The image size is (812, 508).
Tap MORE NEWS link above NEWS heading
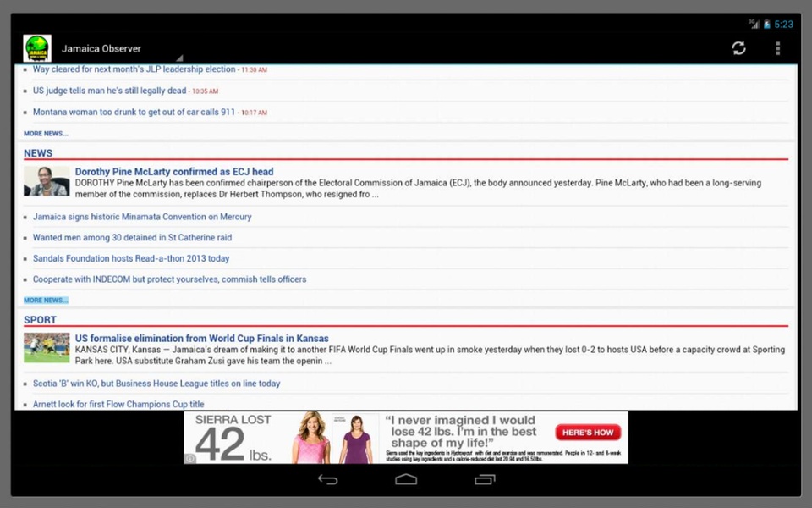pyautogui.click(x=46, y=133)
